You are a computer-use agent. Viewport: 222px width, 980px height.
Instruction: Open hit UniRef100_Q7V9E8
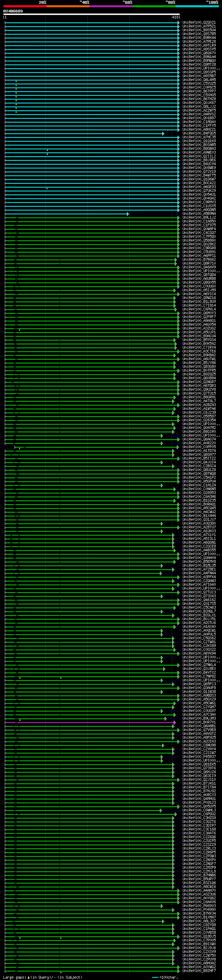pyautogui.click(x=199, y=730)
